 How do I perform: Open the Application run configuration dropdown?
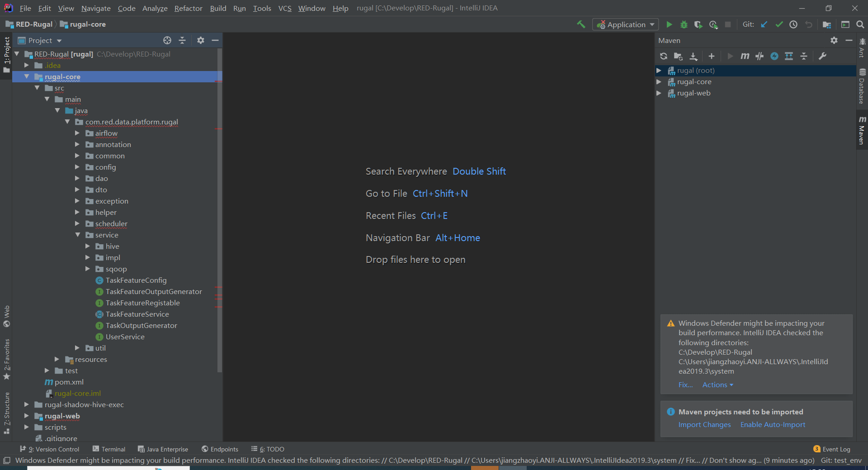tap(626, 24)
